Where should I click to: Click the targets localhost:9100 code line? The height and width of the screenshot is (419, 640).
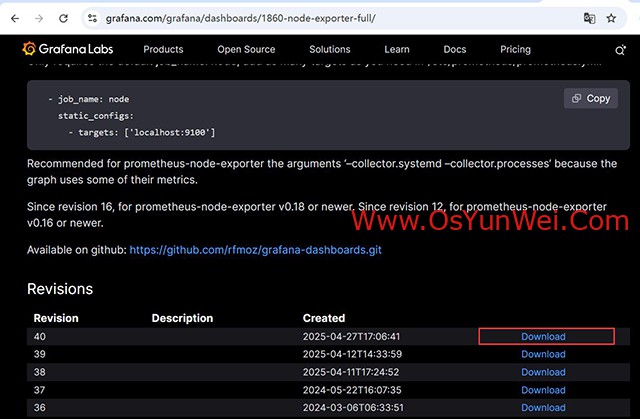[x=142, y=133]
